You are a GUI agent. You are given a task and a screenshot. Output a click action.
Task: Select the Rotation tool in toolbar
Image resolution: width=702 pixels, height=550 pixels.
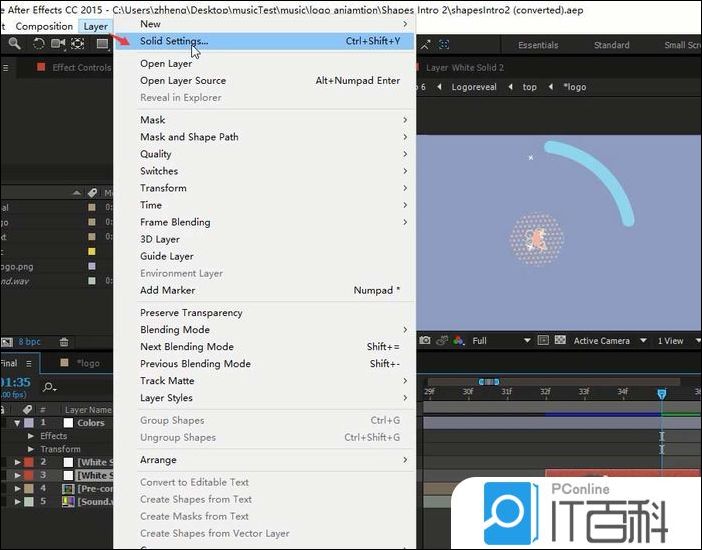pos(39,44)
